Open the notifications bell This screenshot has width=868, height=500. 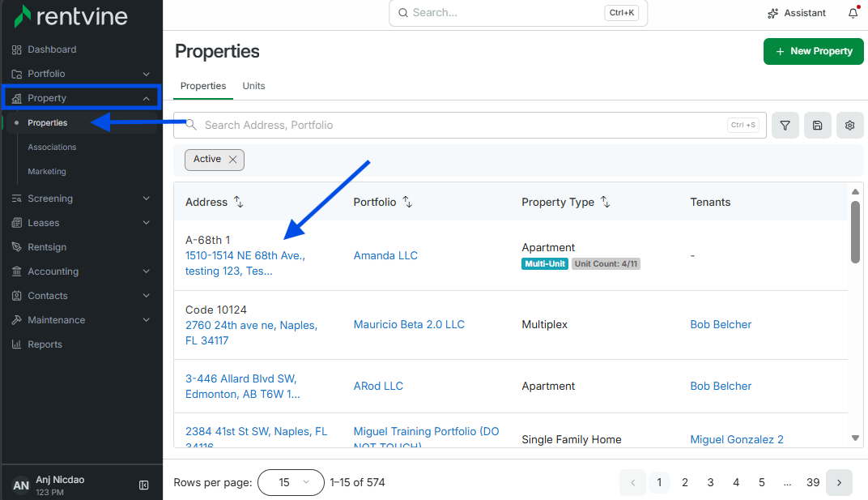pos(853,13)
